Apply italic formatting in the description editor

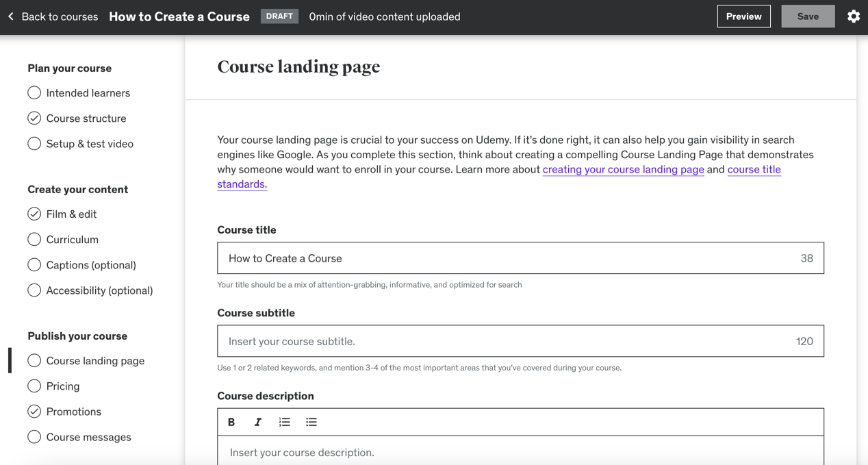coord(257,422)
